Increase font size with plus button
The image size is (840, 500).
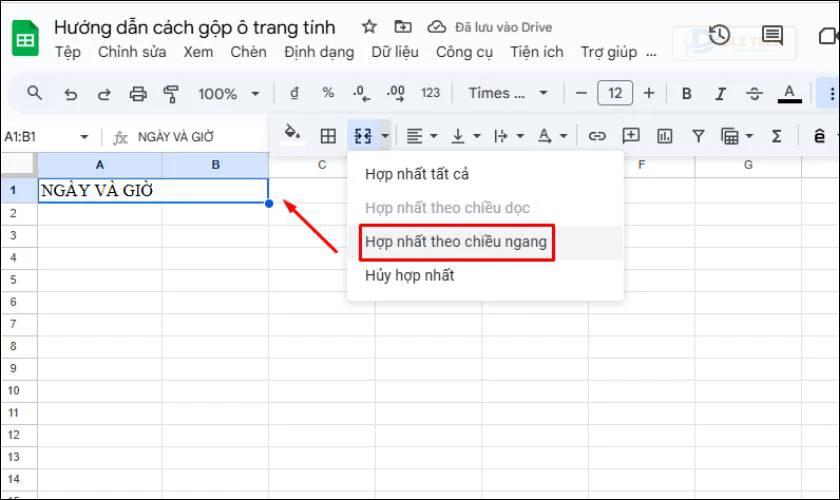pyautogui.click(x=649, y=93)
